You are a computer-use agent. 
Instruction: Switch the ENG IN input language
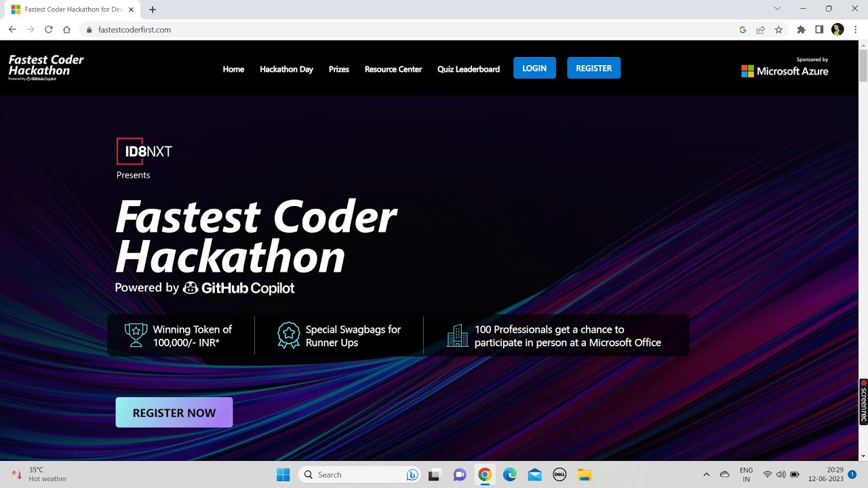[746, 474]
